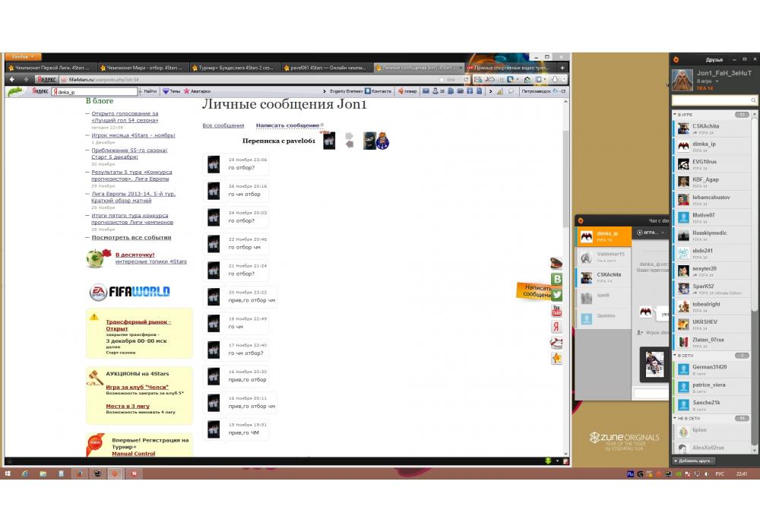This screenshot has height=532, width=760.
Task: Click the orange 'Написать сообщение' side tab
Action: point(534,291)
